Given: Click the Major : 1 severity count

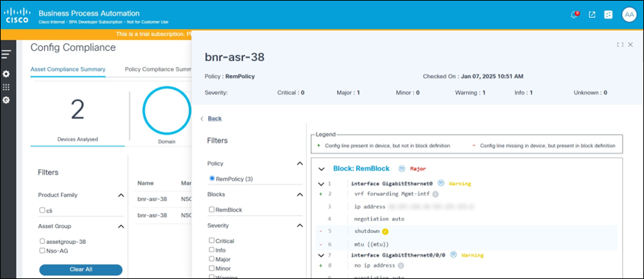Looking at the screenshot, I should 348,93.
